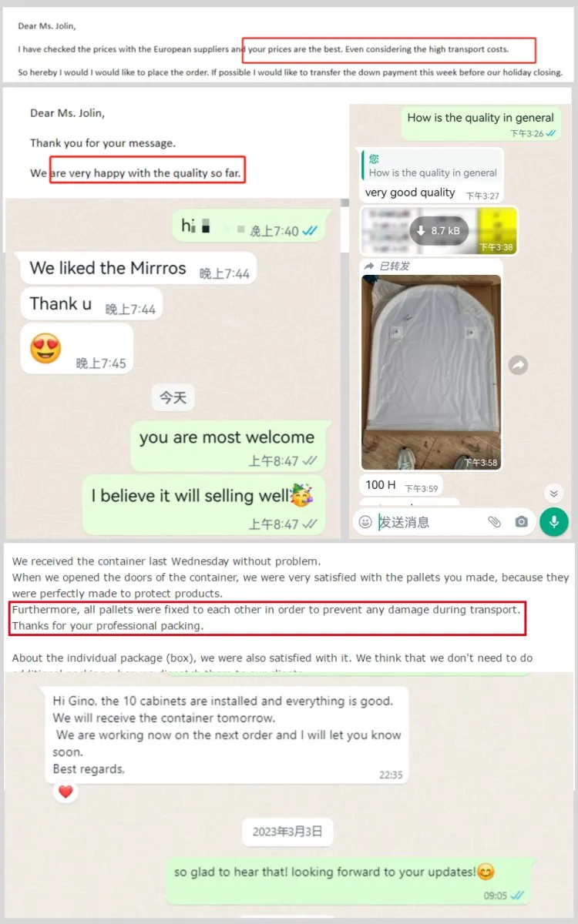
Task: Open the mirror product photo
Action: pos(431,371)
